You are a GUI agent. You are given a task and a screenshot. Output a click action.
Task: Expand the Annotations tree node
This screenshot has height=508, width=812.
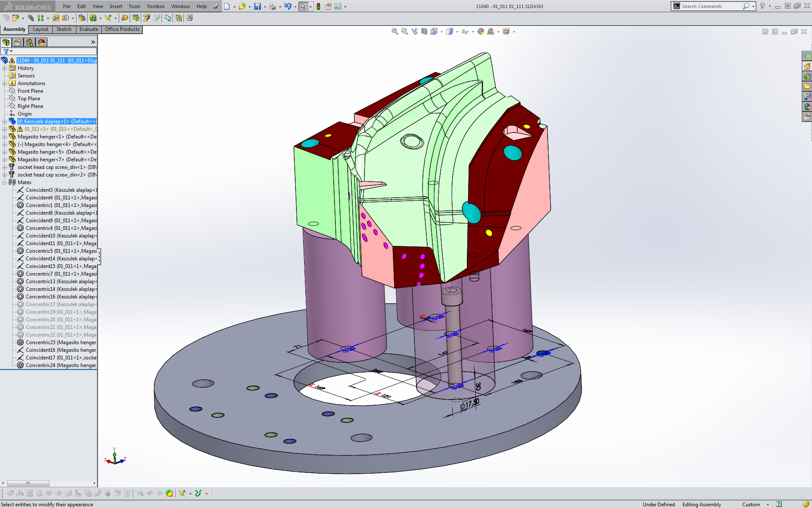point(5,83)
